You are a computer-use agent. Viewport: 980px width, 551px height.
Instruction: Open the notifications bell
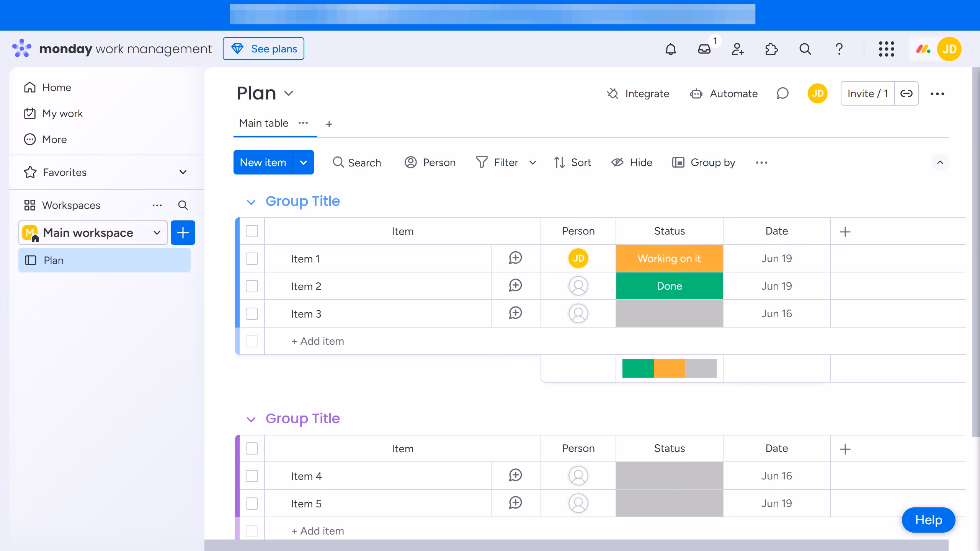click(x=671, y=49)
